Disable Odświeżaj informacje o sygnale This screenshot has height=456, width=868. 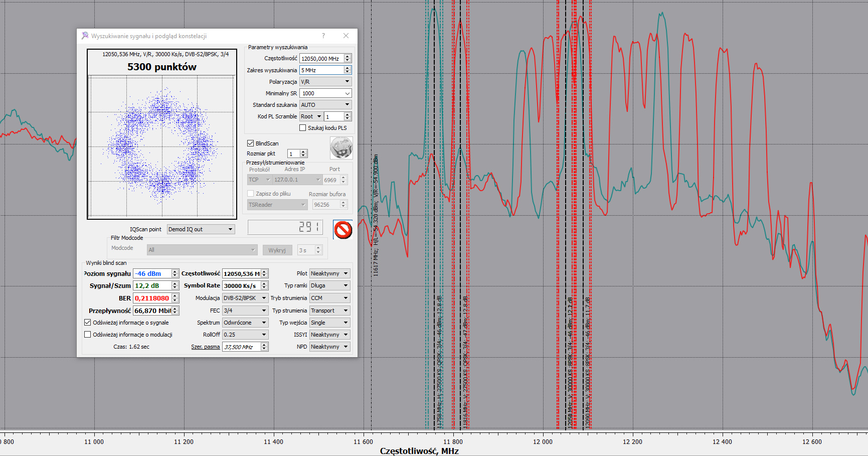88,323
